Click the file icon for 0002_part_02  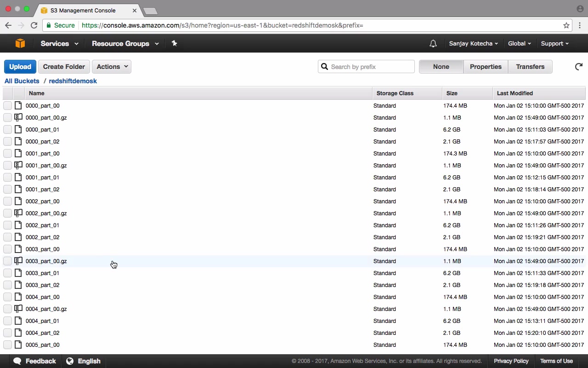pyautogui.click(x=18, y=237)
